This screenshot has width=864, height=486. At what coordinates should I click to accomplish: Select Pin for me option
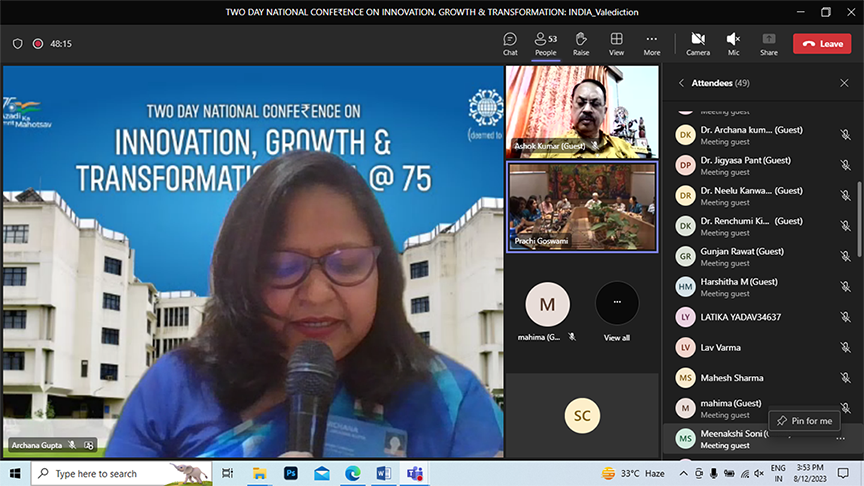(804, 421)
